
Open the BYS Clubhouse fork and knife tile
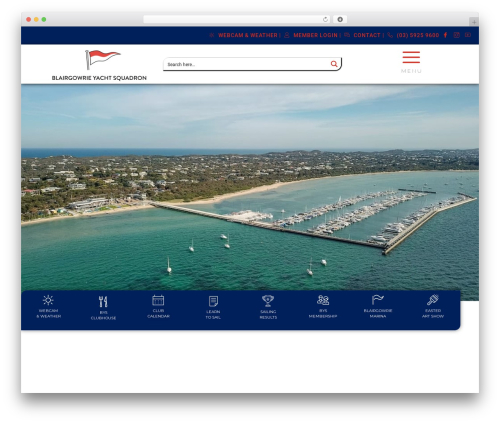103,308
